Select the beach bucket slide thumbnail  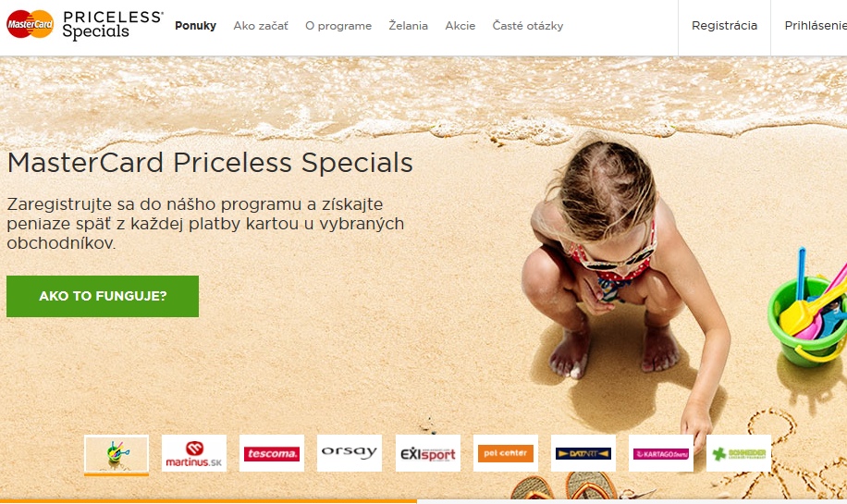117,454
